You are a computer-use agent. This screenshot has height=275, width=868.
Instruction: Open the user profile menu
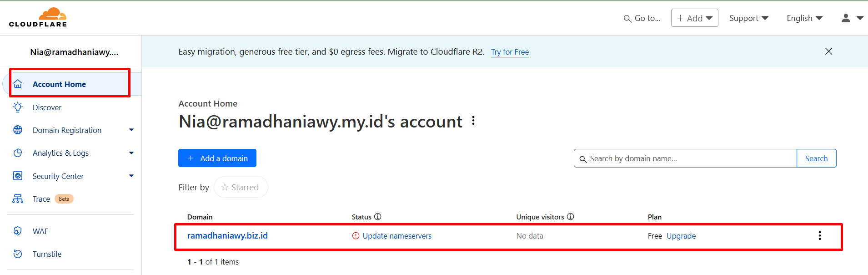pos(852,18)
